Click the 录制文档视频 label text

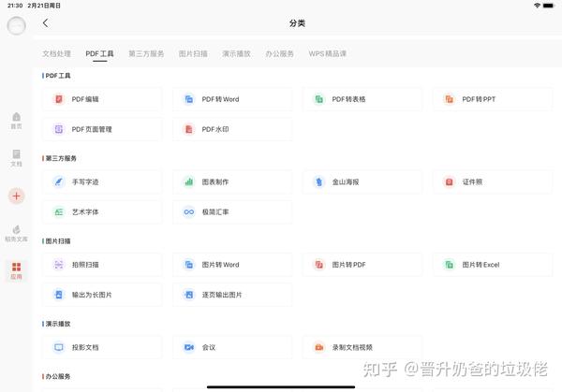[352, 347]
